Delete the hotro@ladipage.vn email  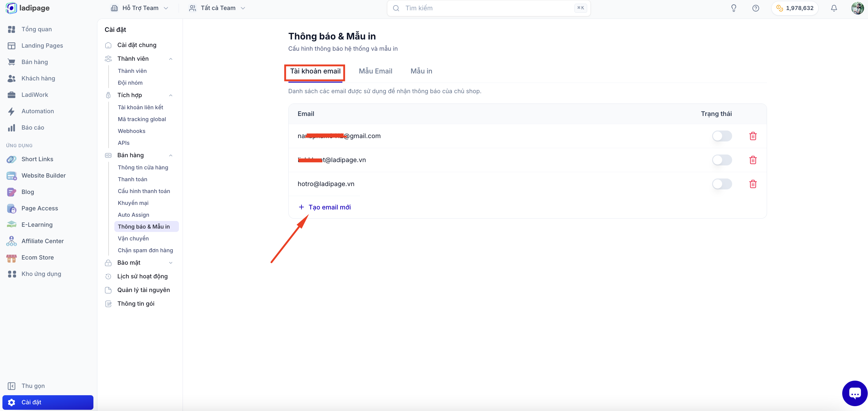click(x=753, y=184)
